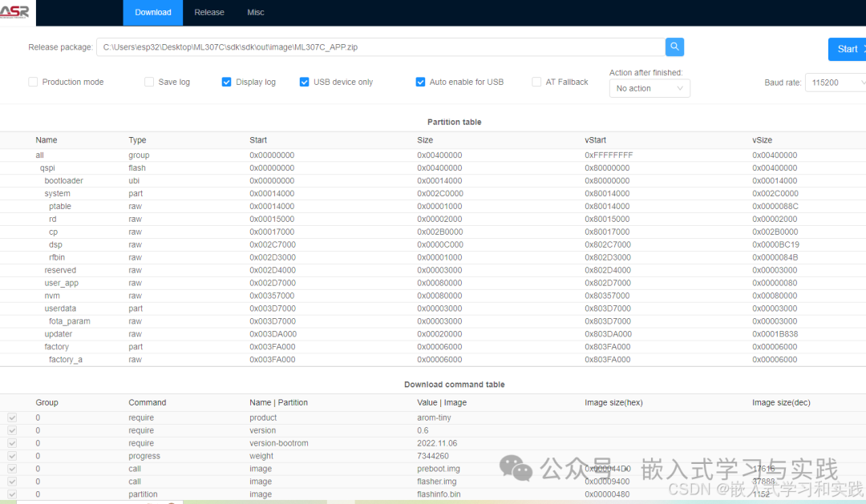Check the Save log option
Image resolution: width=866 pixels, height=504 pixels.
(148, 82)
